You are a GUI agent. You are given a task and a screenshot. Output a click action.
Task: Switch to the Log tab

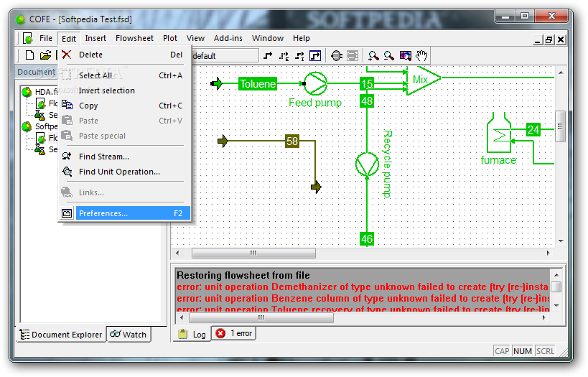coord(192,334)
